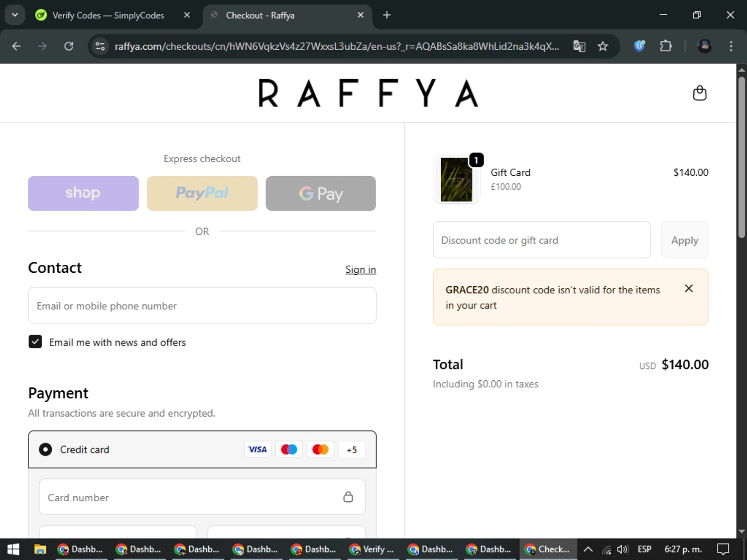The image size is (747, 560).
Task: Click the Maestro card logo
Action: point(289,449)
